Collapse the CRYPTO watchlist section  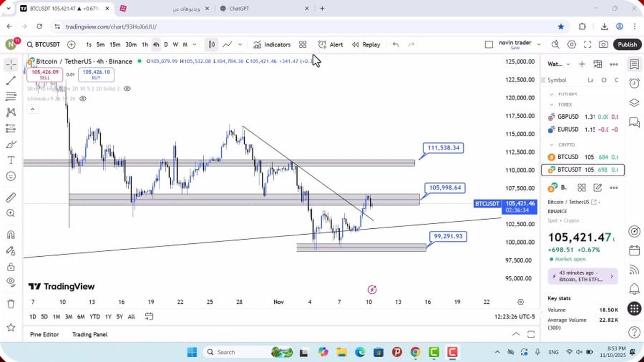point(551,145)
